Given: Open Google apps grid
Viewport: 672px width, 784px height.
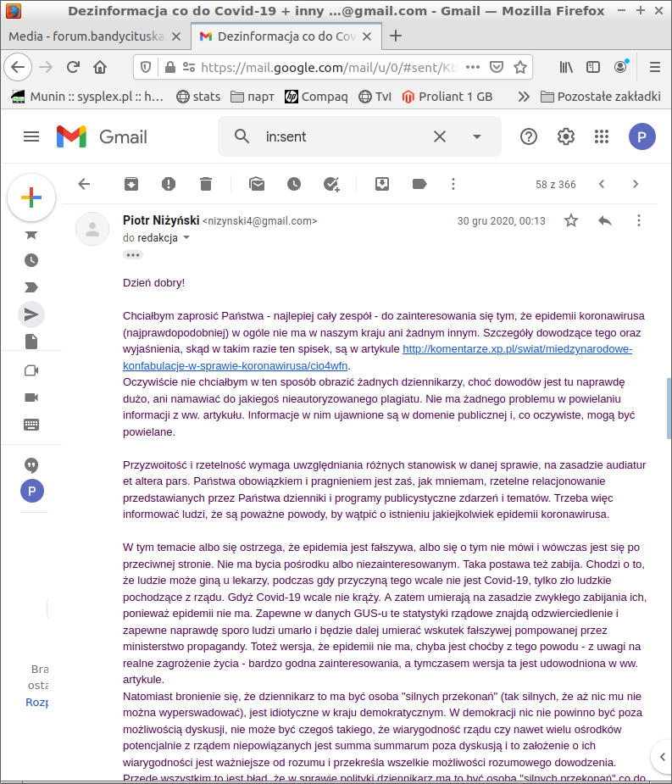Looking at the screenshot, I should click(x=602, y=136).
